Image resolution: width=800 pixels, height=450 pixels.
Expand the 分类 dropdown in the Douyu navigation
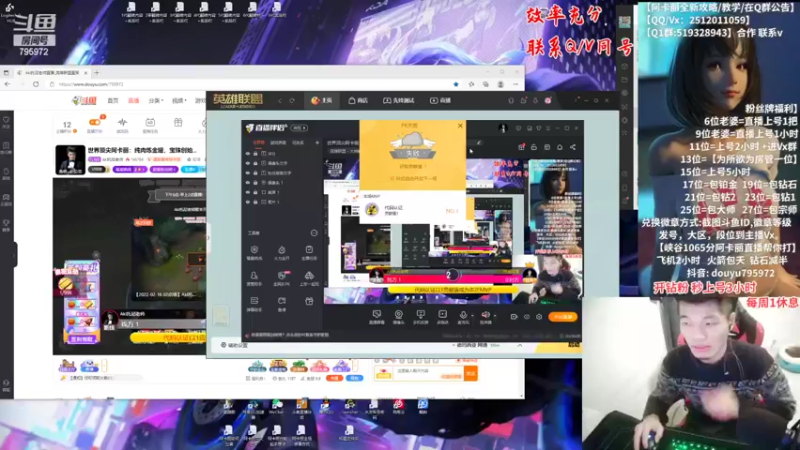(155, 101)
